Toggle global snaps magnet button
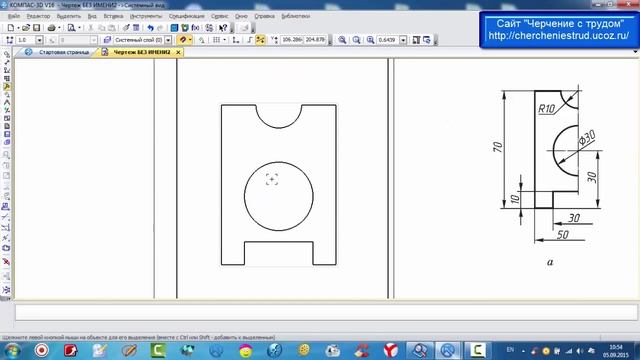The height and width of the screenshot is (360, 640). point(182,40)
